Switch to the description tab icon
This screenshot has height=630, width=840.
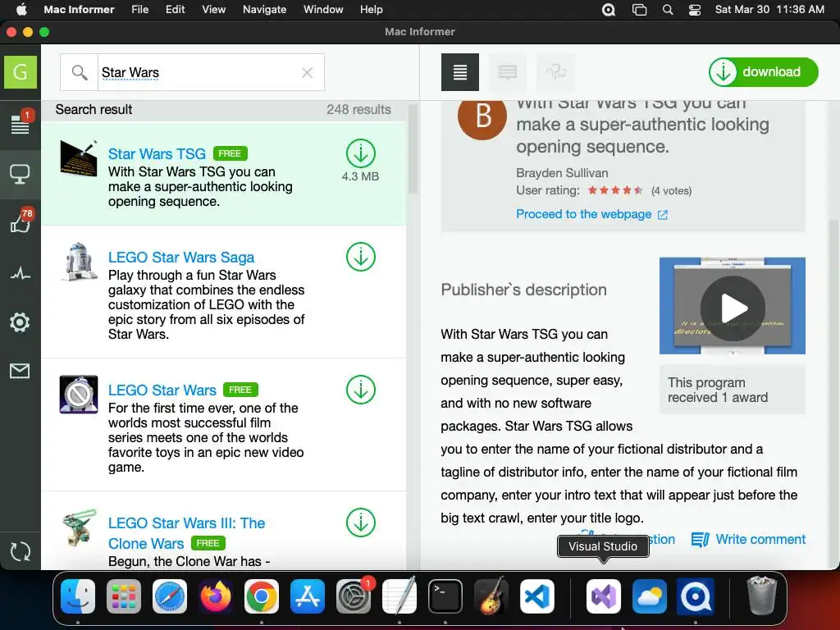[460, 72]
